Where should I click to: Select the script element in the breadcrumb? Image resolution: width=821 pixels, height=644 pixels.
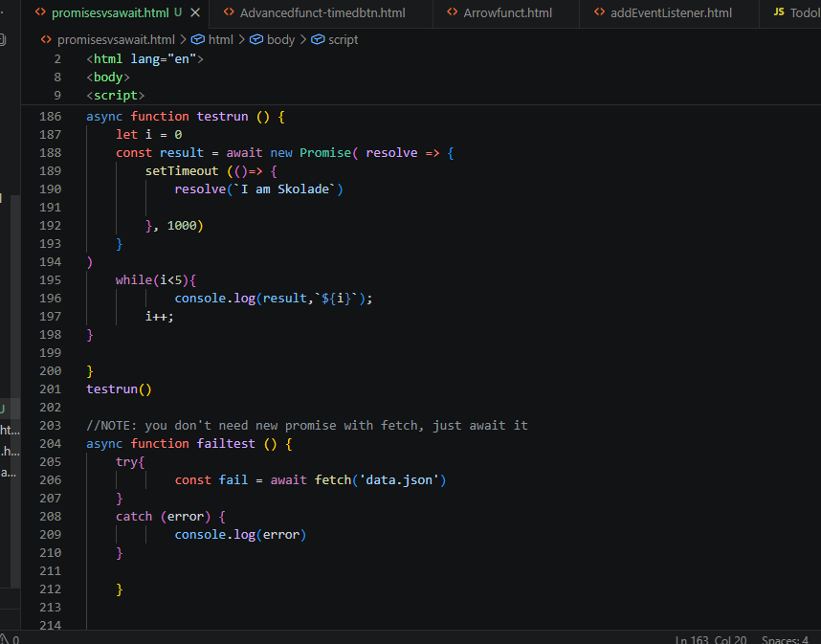tap(343, 40)
